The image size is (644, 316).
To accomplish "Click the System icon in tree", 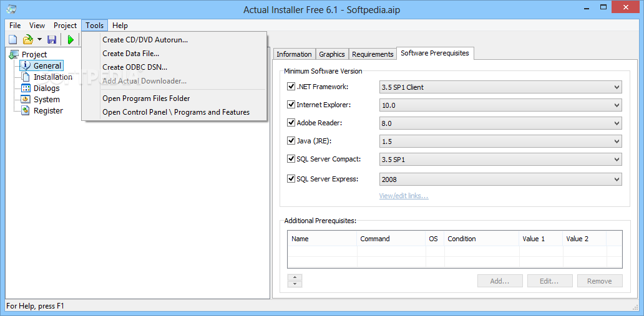I will coord(26,99).
